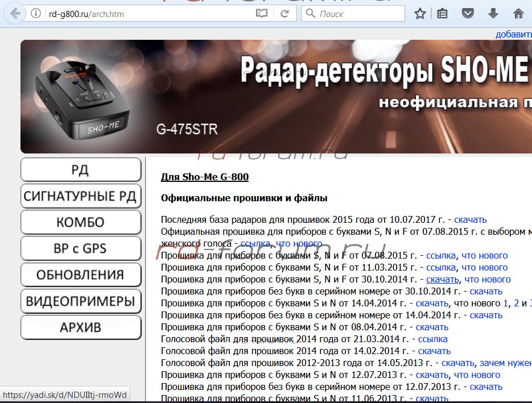Image resolution: width=532 pixels, height=403 pixels.
Task: Open the ОБНОВЛЕНИЯ section
Action: [x=81, y=275]
